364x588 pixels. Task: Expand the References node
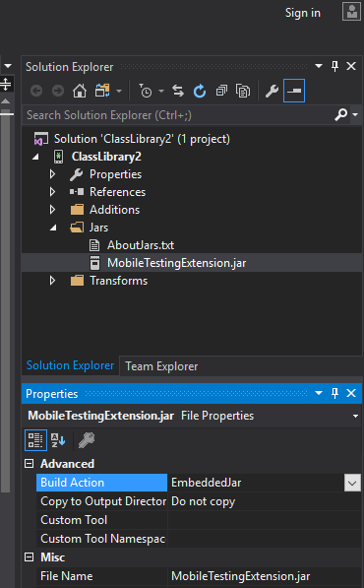point(52,192)
